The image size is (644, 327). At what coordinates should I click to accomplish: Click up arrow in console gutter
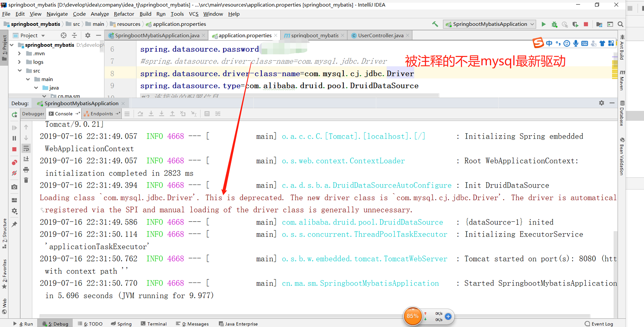point(26,127)
